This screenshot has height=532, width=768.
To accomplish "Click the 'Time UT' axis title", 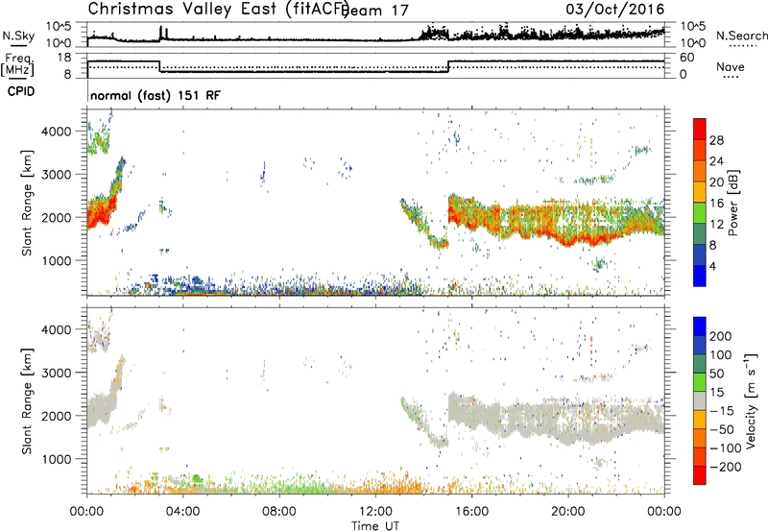I will coord(375,526).
